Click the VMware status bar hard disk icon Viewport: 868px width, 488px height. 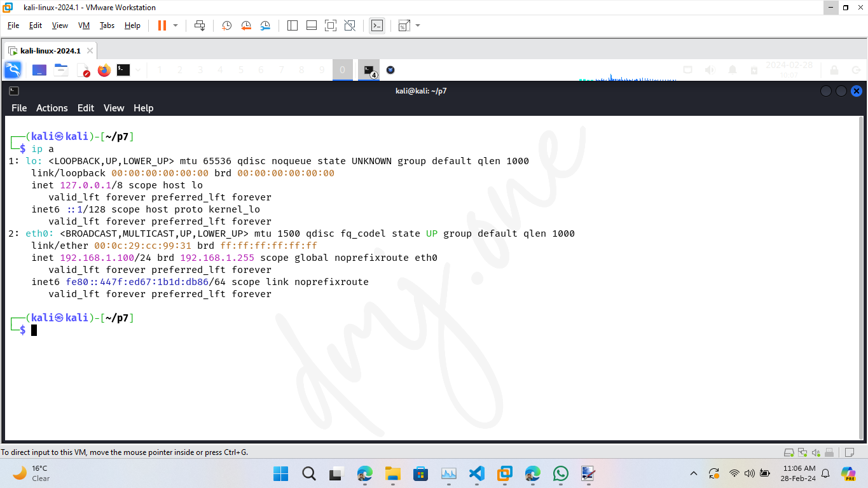(789, 452)
